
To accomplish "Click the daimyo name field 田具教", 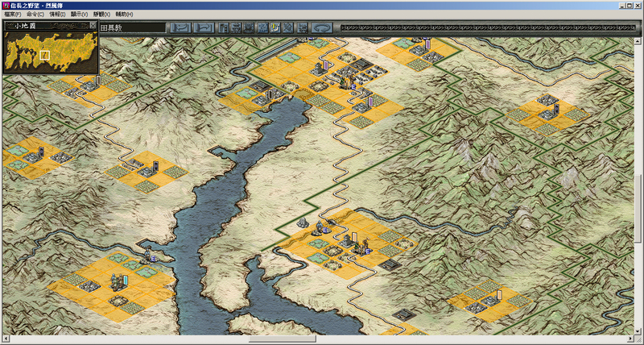I will click(132, 27).
